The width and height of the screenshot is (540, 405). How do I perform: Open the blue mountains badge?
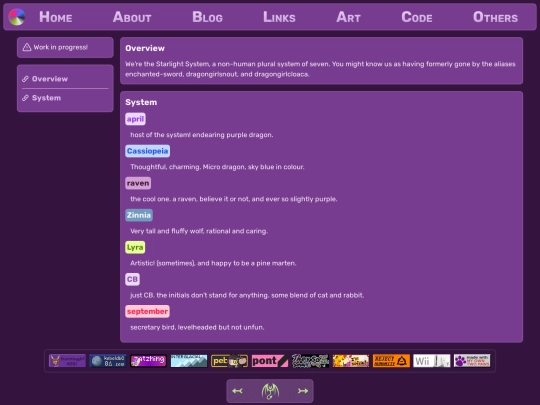click(189, 361)
